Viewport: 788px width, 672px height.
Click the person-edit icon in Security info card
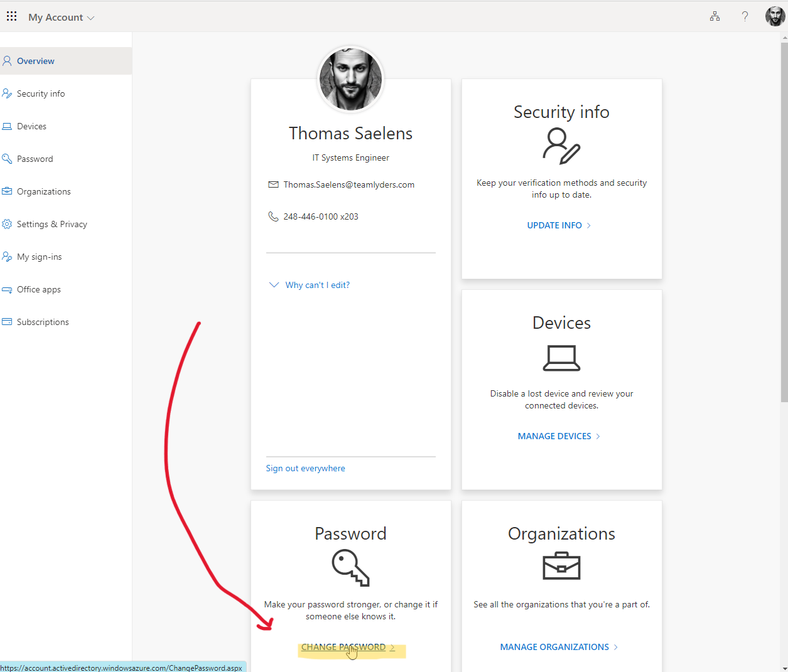pos(561,146)
